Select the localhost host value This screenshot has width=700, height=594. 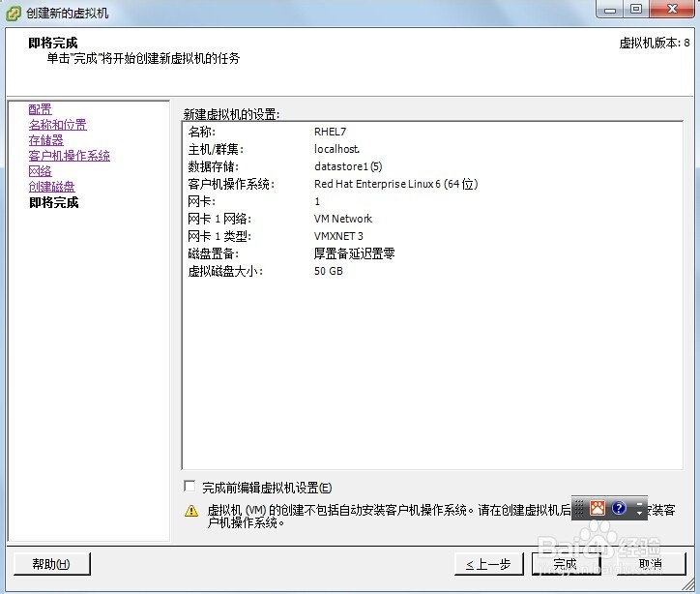coord(336,149)
